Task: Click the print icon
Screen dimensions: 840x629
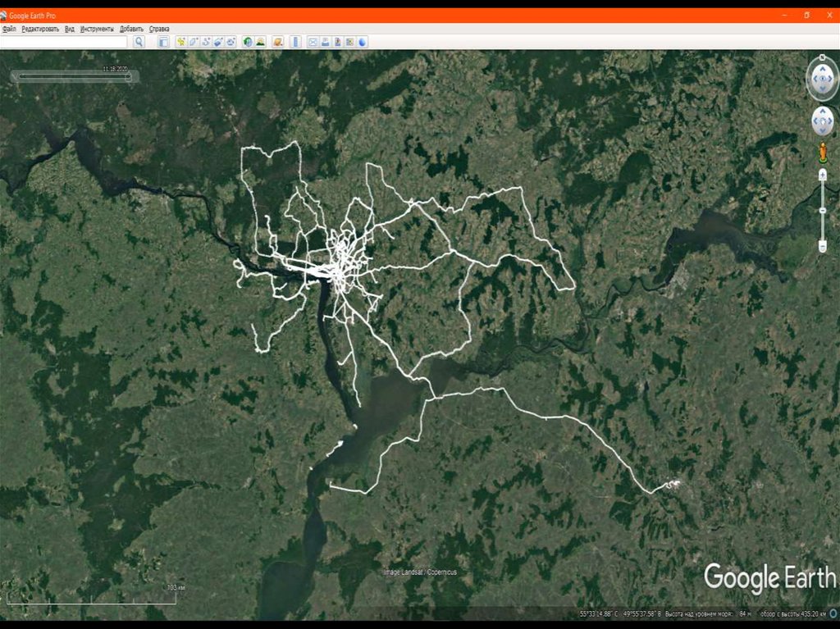Action: pyautogui.click(x=325, y=42)
